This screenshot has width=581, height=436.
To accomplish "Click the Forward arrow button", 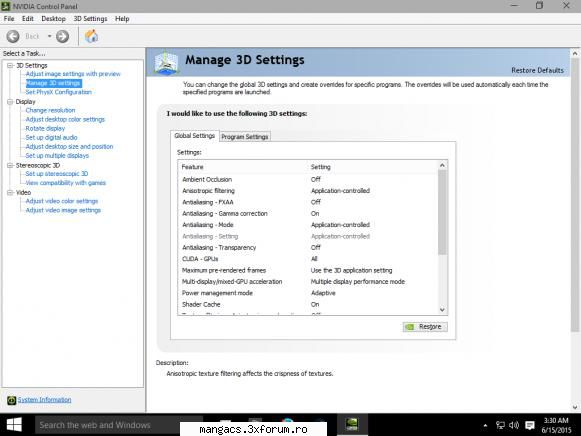I will (x=62, y=36).
